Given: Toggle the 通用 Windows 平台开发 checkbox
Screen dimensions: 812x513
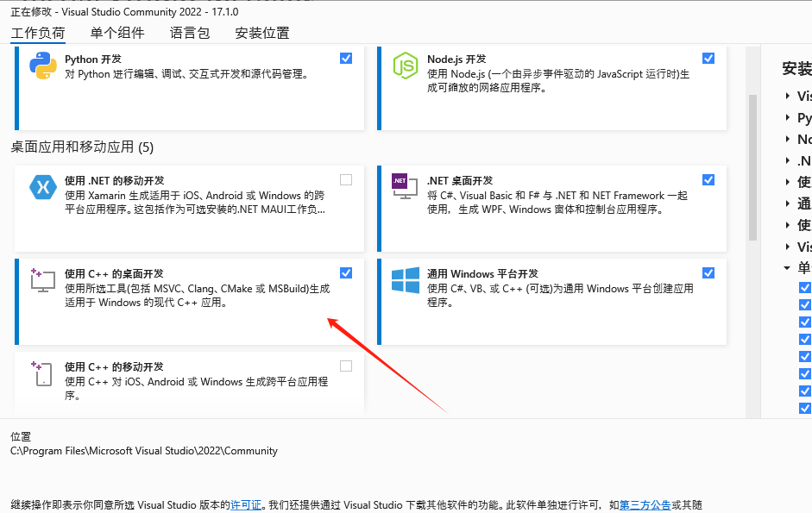Looking at the screenshot, I should [x=708, y=272].
